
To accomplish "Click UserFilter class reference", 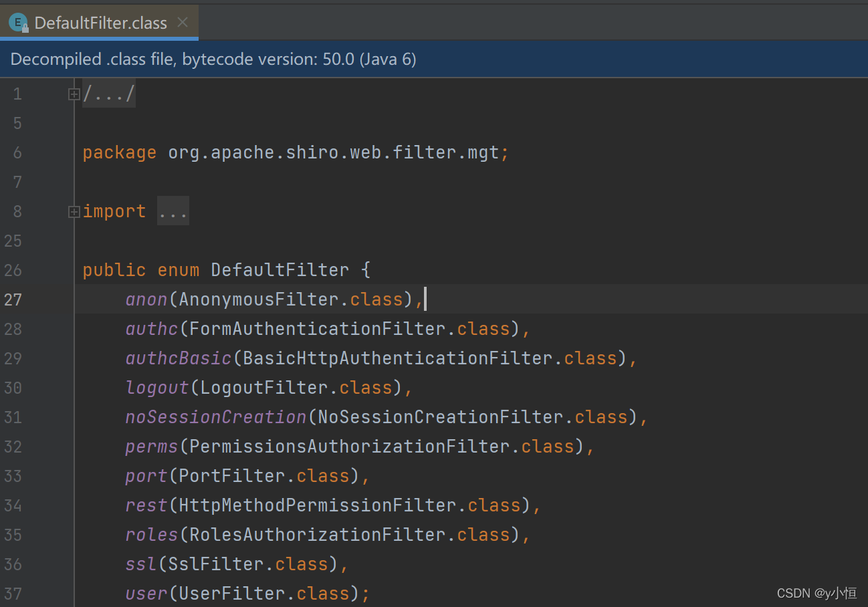I will pyautogui.click(x=232, y=594).
